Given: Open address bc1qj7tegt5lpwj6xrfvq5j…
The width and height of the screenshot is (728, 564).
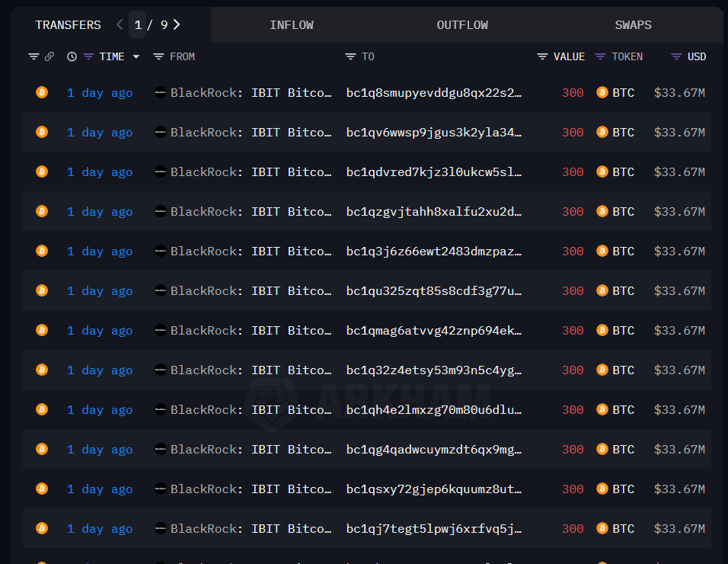Looking at the screenshot, I should tap(434, 529).
